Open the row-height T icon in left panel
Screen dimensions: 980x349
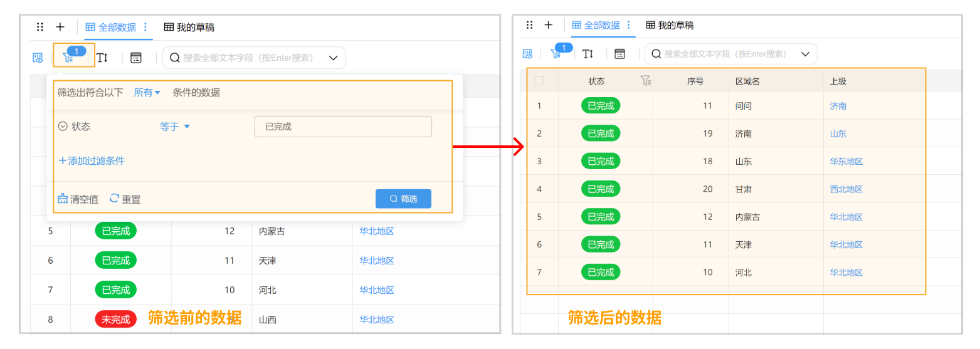pyautogui.click(x=102, y=58)
